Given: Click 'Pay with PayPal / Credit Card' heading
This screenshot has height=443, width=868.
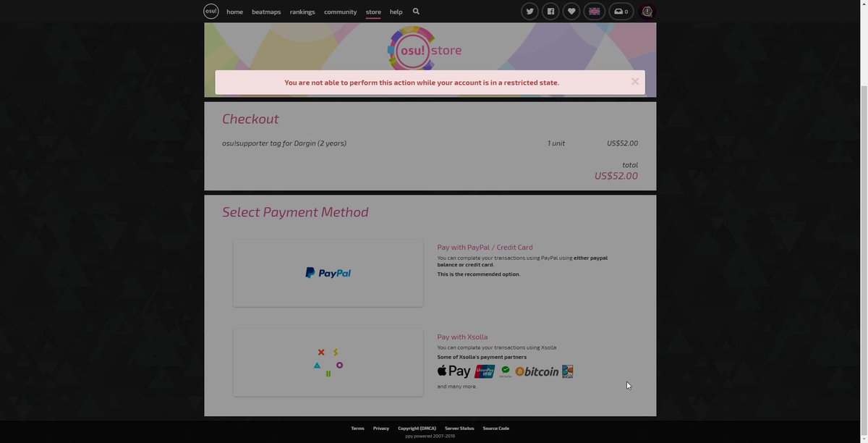Looking at the screenshot, I should [x=485, y=248].
